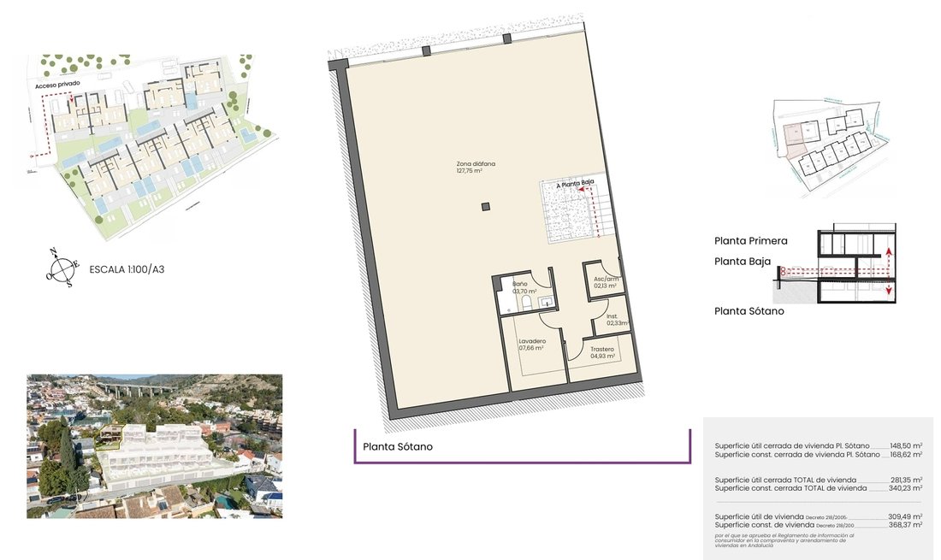Select the 'Superficie const. cerrada TOTAL de vivienda' row

(819, 488)
